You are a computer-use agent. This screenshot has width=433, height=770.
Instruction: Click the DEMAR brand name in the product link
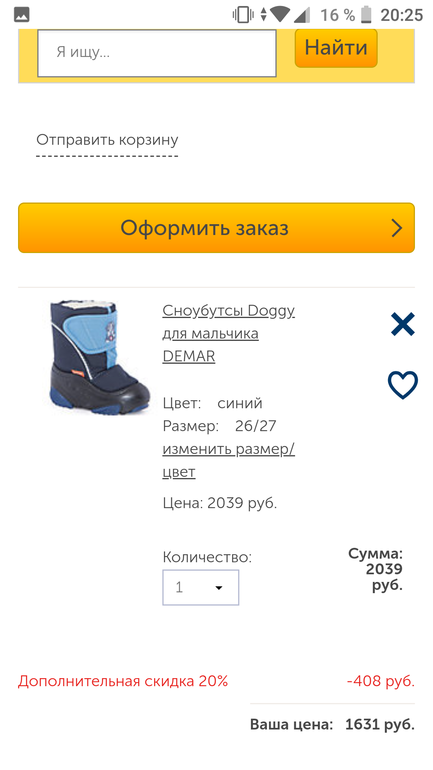(189, 356)
